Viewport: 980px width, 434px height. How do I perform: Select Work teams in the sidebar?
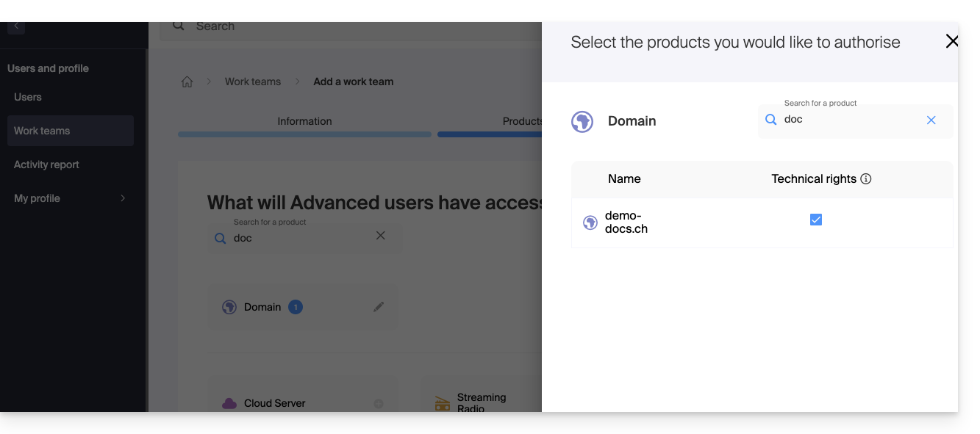[x=42, y=131]
